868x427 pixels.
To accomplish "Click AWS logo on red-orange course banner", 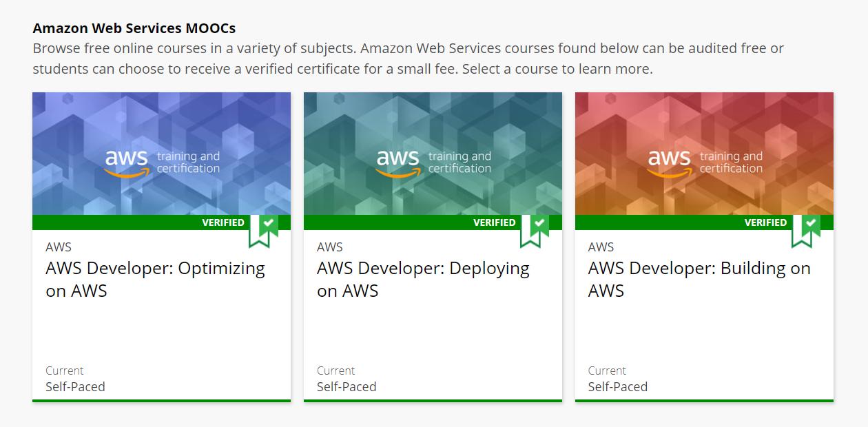I will [x=670, y=162].
